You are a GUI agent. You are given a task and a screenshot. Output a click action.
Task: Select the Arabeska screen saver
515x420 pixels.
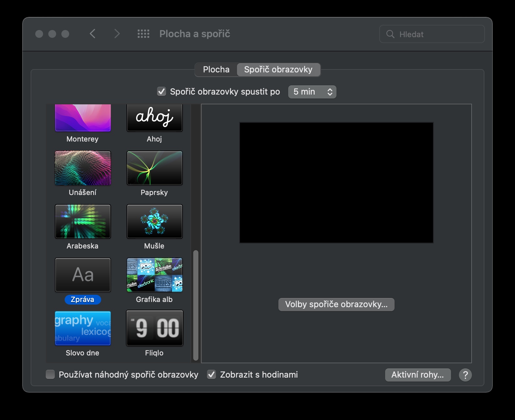(83, 221)
